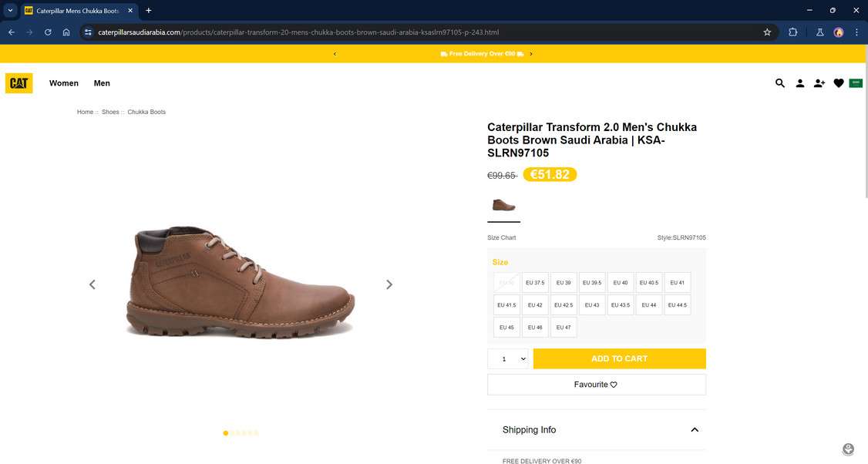Open browser extensions puzzle icon
This screenshot has width=868, height=464.
[792, 32]
